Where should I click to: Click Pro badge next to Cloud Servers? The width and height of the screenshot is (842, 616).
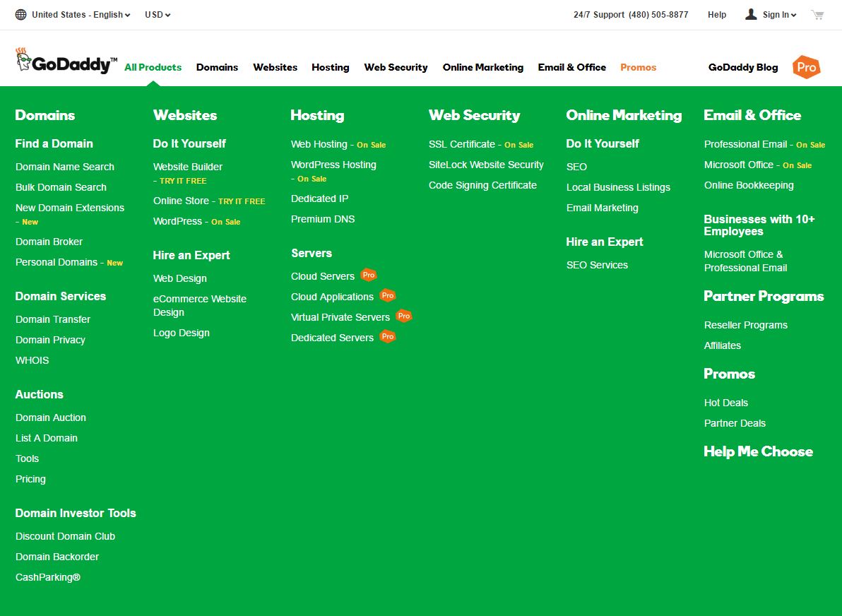point(368,276)
